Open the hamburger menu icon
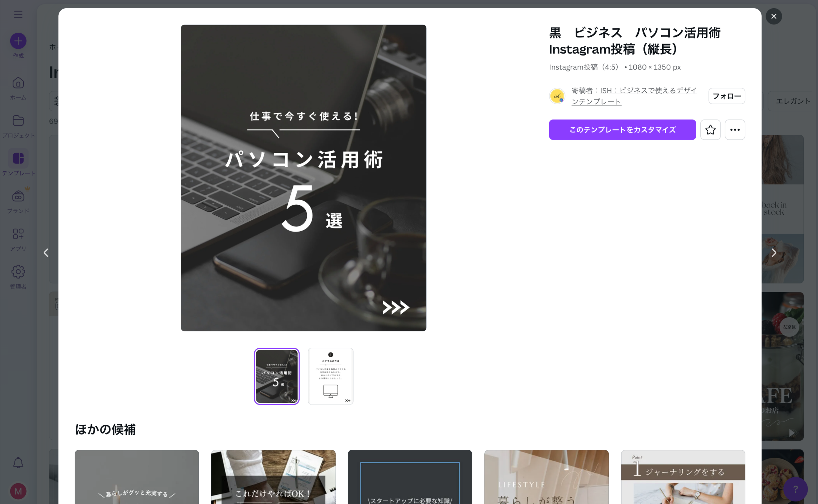This screenshot has width=818, height=504. [x=18, y=14]
